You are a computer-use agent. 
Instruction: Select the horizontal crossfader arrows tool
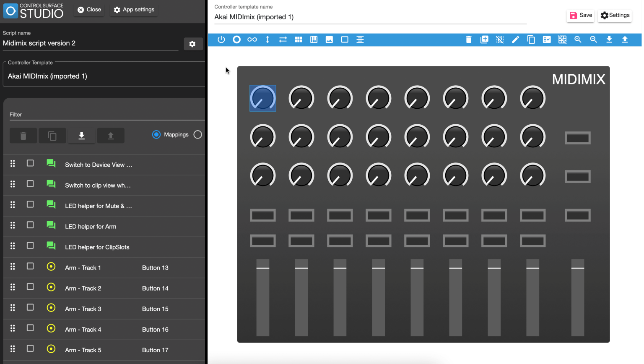[x=283, y=39]
